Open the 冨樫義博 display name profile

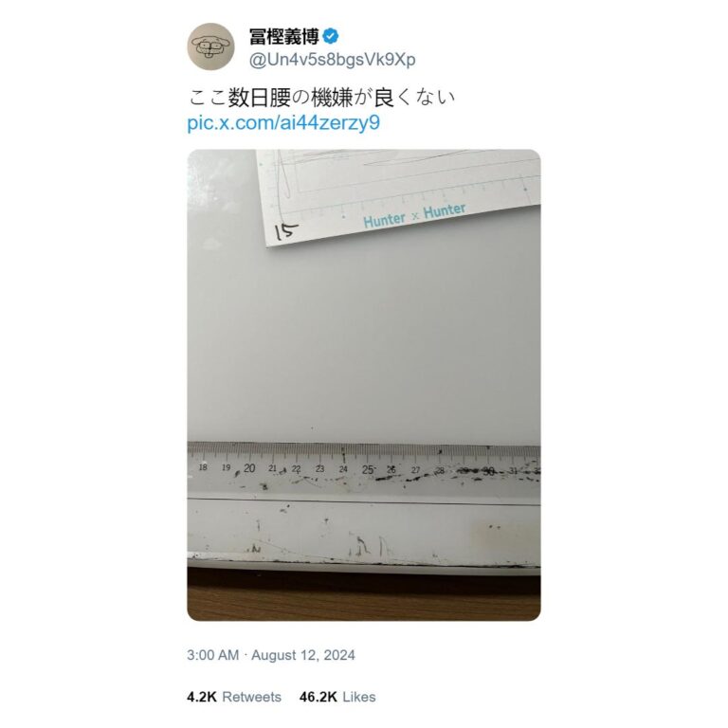pos(284,36)
